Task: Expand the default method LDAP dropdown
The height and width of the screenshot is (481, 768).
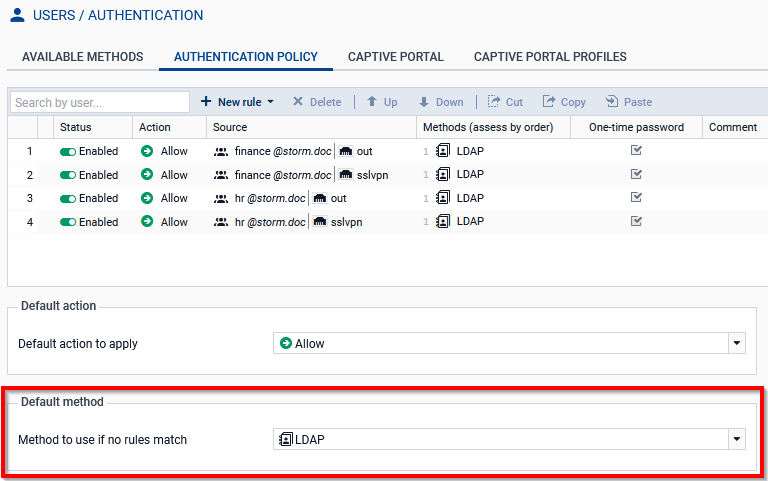Action: (x=737, y=439)
